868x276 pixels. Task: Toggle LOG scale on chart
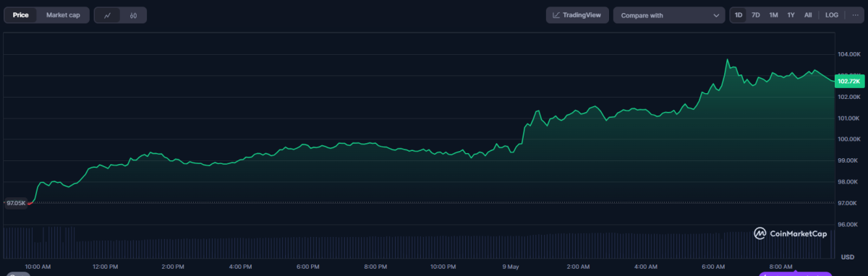point(832,15)
